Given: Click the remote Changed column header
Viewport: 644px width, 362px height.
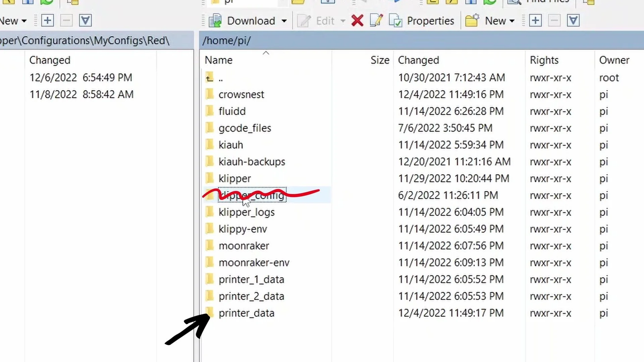Looking at the screenshot, I should click(x=418, y=60).
